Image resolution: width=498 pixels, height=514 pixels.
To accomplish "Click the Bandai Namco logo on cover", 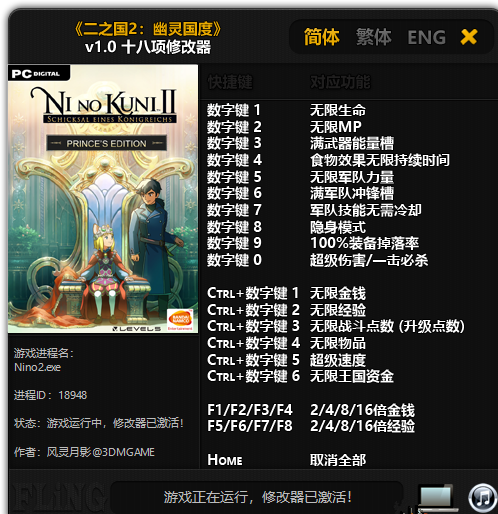I will point(180,320).
